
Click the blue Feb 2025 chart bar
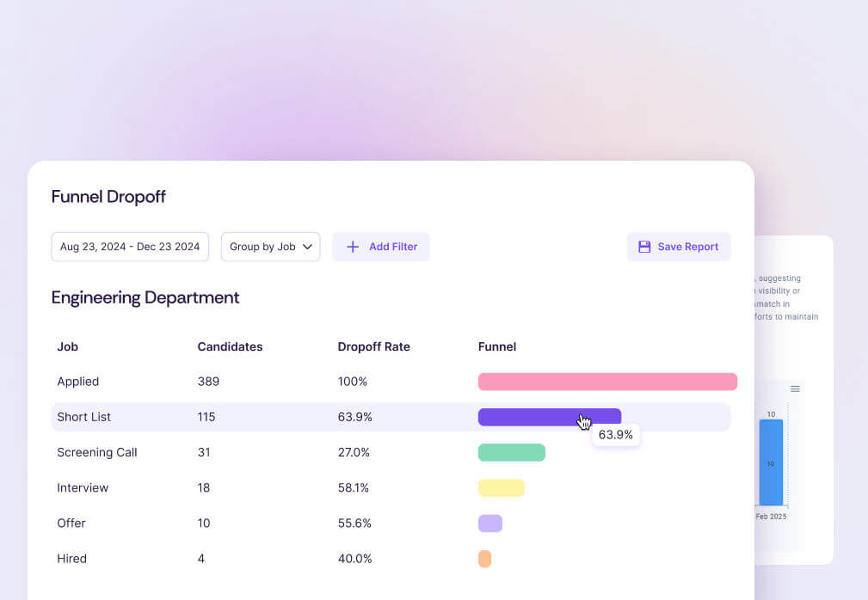tap(771, 462)
